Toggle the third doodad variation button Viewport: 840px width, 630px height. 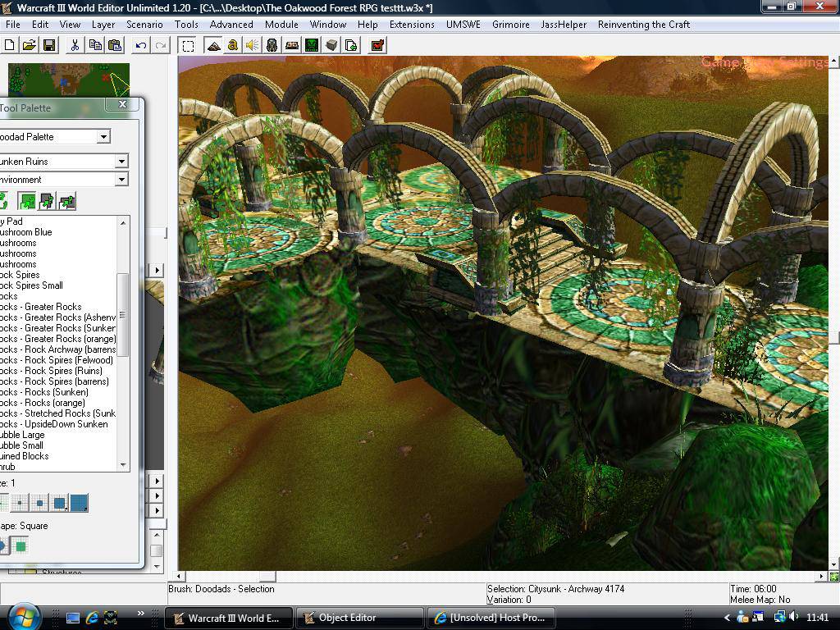click(x=67, y=202)
